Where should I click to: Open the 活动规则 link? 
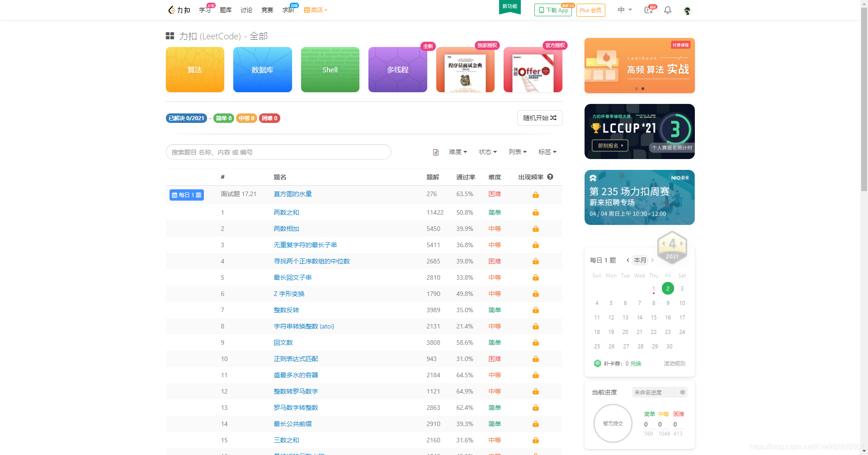point(675,364)
